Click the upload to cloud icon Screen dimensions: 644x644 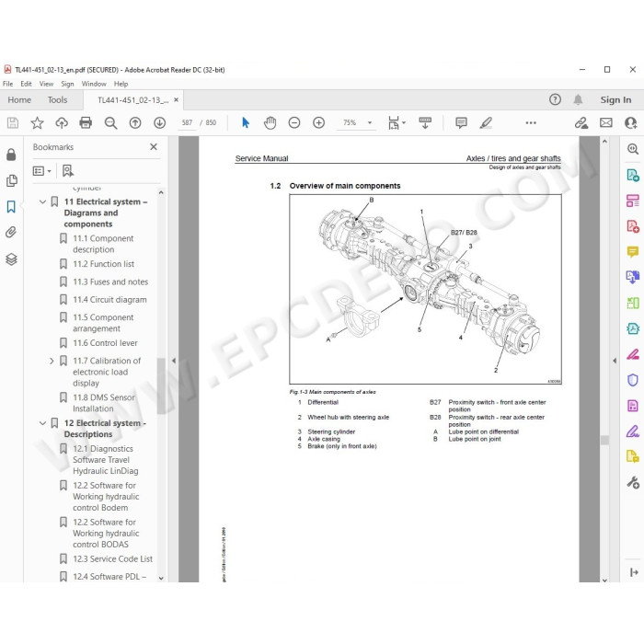point(62,122)
